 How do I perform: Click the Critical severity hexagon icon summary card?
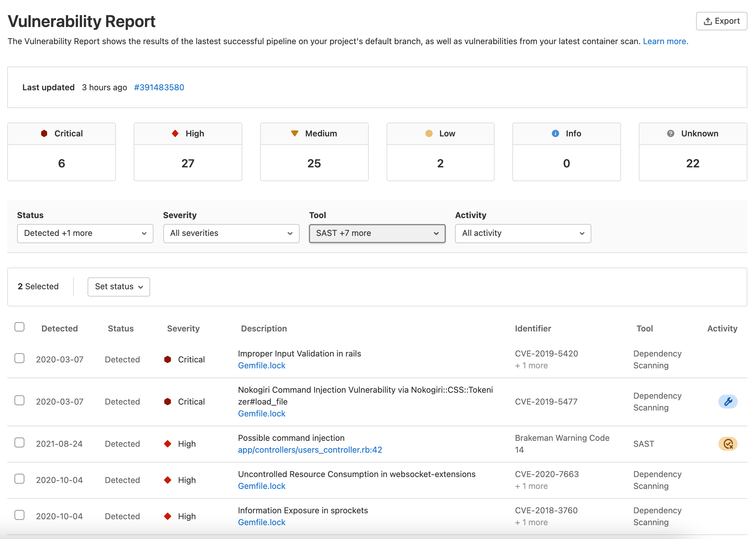[45, 133]
